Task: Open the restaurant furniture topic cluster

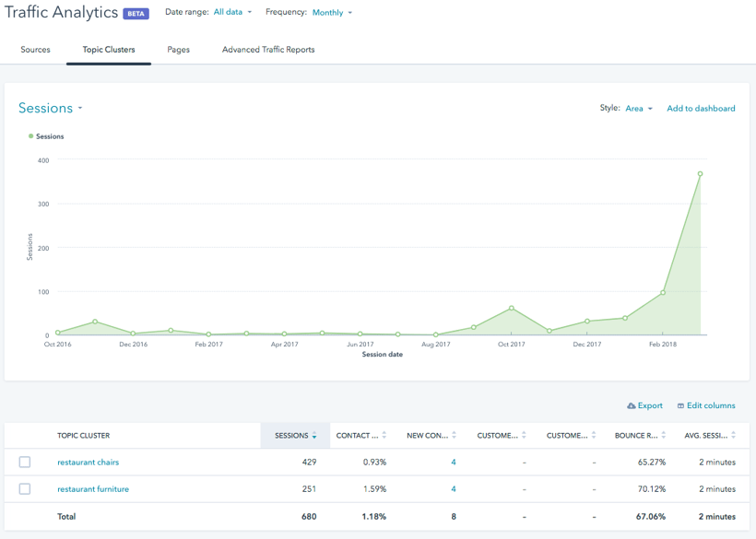Action: pos(93,489)
